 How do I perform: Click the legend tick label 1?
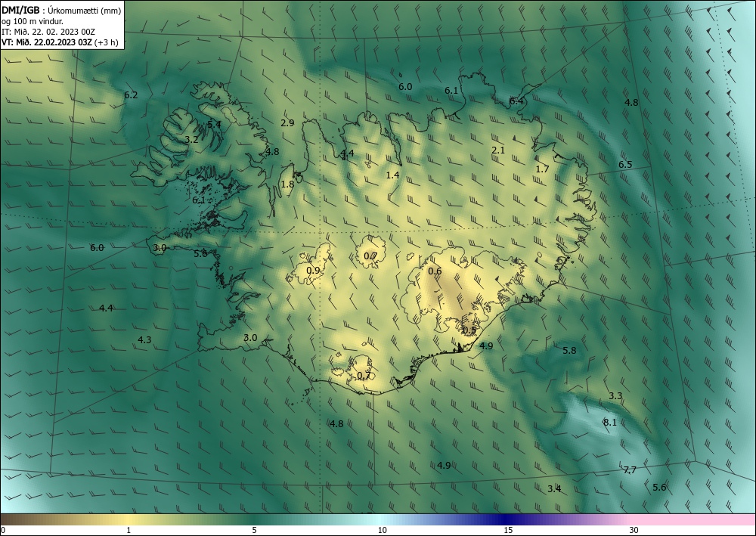[129, 530]
